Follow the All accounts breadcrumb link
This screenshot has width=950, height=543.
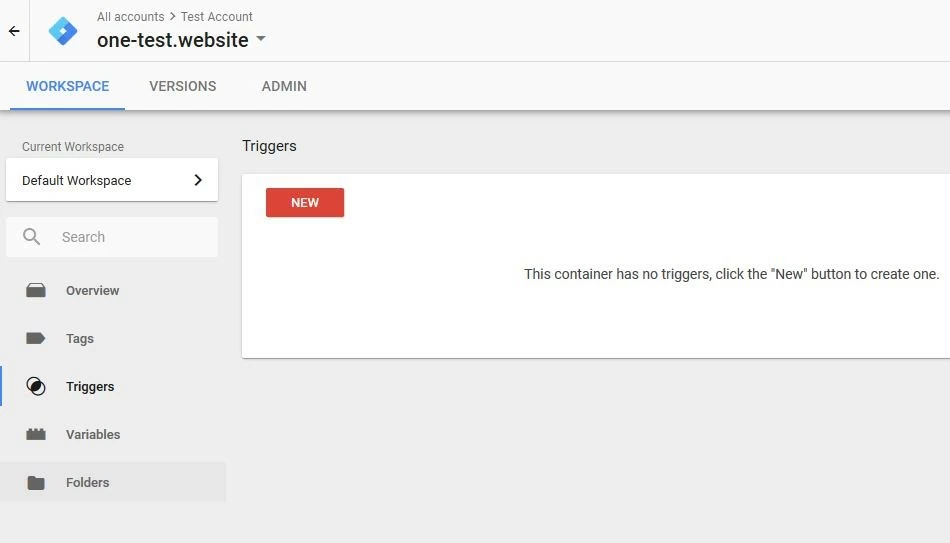[x=131, y=17]
